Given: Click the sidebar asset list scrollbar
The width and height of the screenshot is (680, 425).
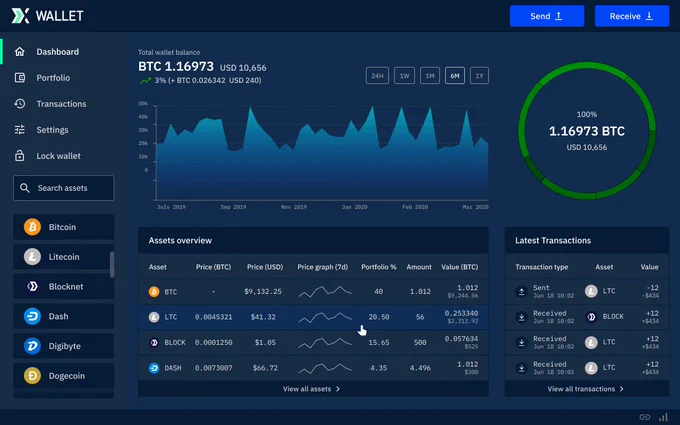Looking at the screenshot, I should click(112, 264).
